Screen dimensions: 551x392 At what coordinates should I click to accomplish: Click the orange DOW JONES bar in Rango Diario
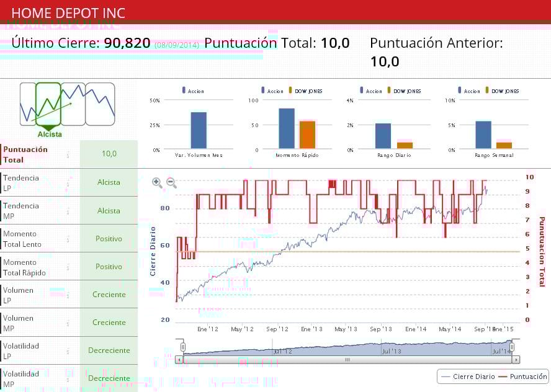[x=405, y=145]
